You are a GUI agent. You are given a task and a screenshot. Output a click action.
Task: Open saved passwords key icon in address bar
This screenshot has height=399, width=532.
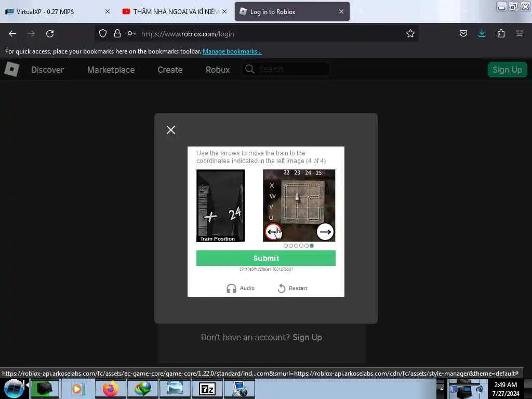[131, 33]
